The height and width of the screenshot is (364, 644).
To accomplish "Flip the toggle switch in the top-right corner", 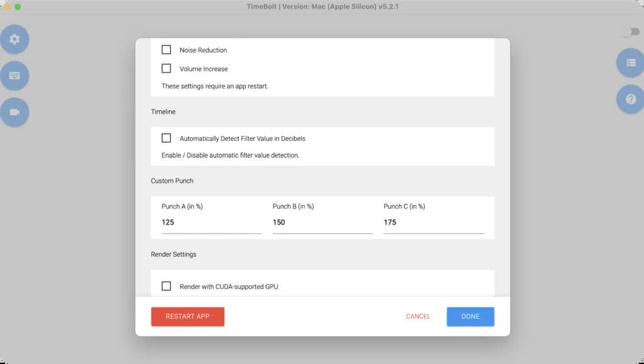I will coord(626,31).
